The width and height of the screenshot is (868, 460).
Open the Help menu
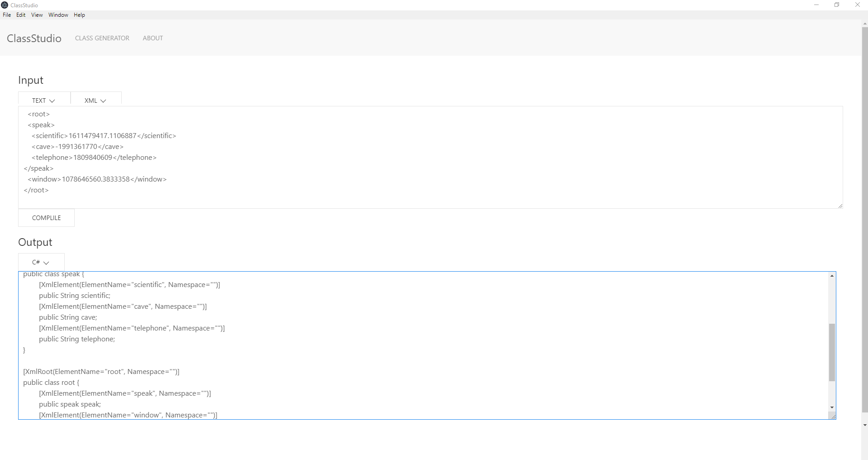pyautogui.click(x=79, y=15)
